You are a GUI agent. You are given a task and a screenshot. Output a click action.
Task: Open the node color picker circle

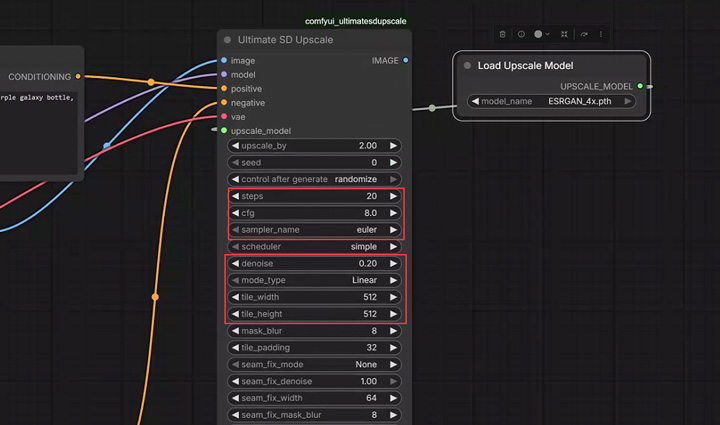538,34
